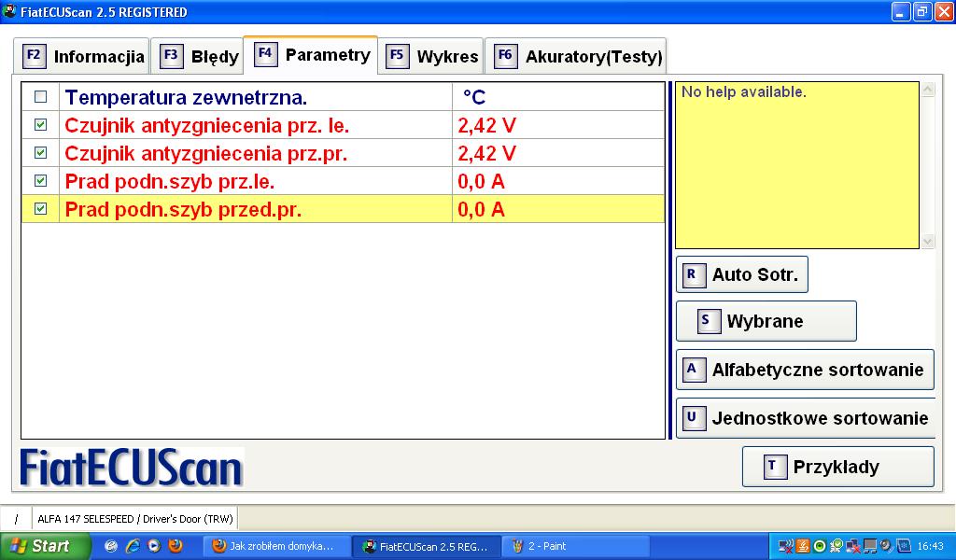
Task: Open Przyklady button
Action: (837, 467)
